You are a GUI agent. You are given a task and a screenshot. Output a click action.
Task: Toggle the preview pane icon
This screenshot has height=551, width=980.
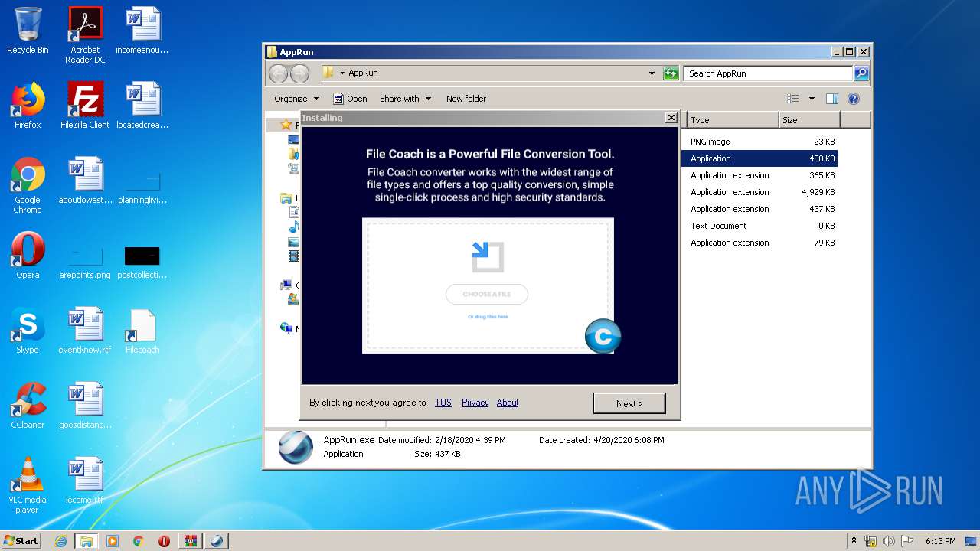[832, 99]
